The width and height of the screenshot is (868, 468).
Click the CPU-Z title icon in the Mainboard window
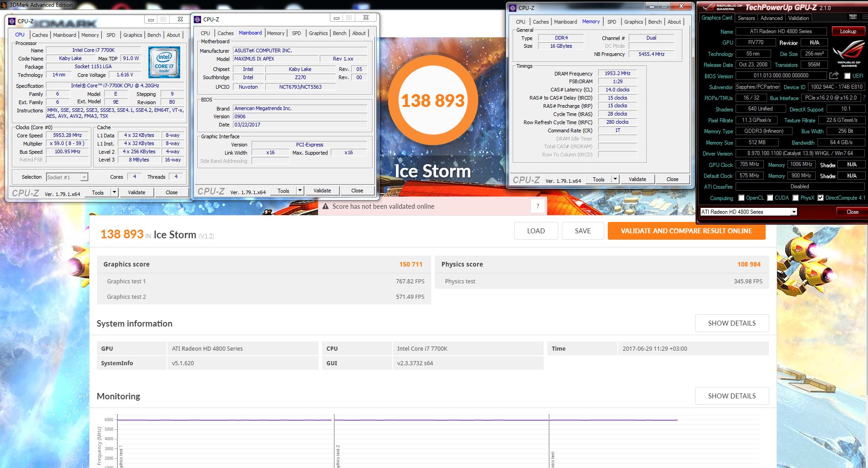[197, 19]
